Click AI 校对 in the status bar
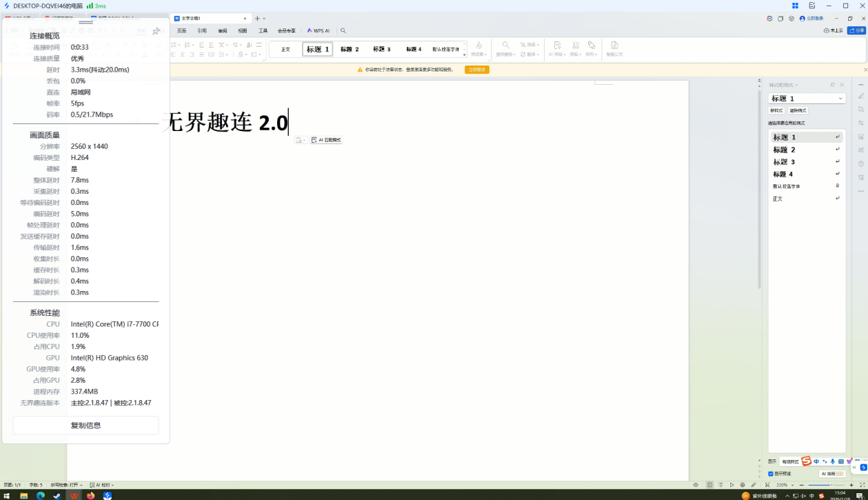The width and height of the screenshot is (868, 500). point(101,485)
